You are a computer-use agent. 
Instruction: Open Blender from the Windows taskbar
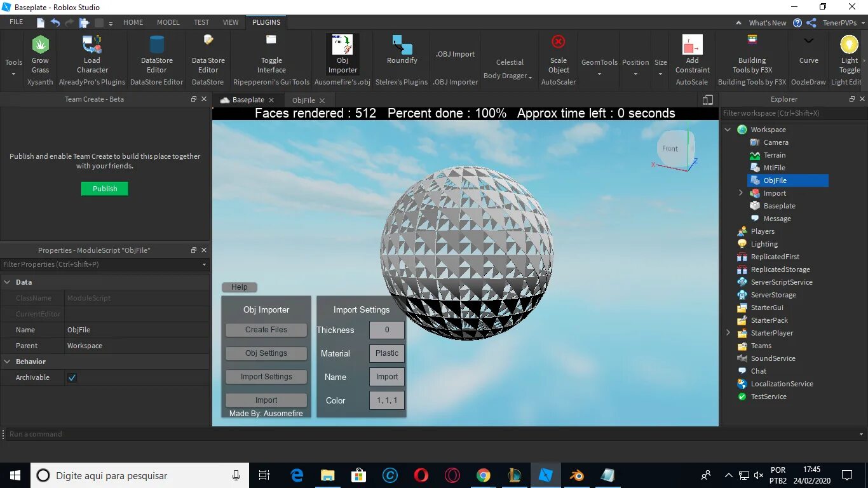[x=577, y=475]
